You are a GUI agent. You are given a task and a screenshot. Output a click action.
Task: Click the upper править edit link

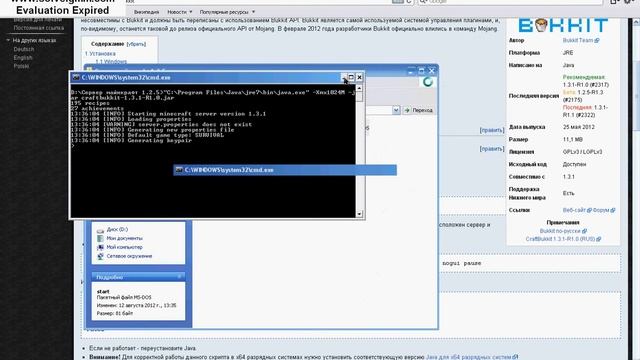(492, 130)
